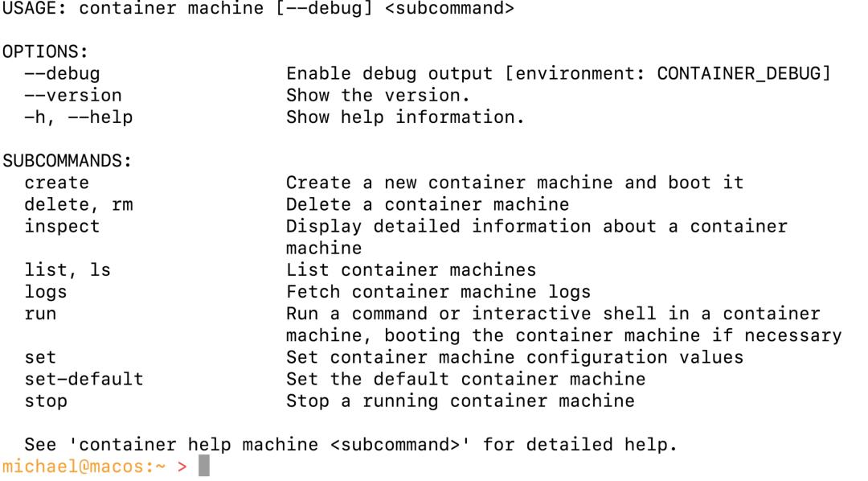The image size is (868, 481).
Task: Click the 'run' subcommand name
Action: 40,314
